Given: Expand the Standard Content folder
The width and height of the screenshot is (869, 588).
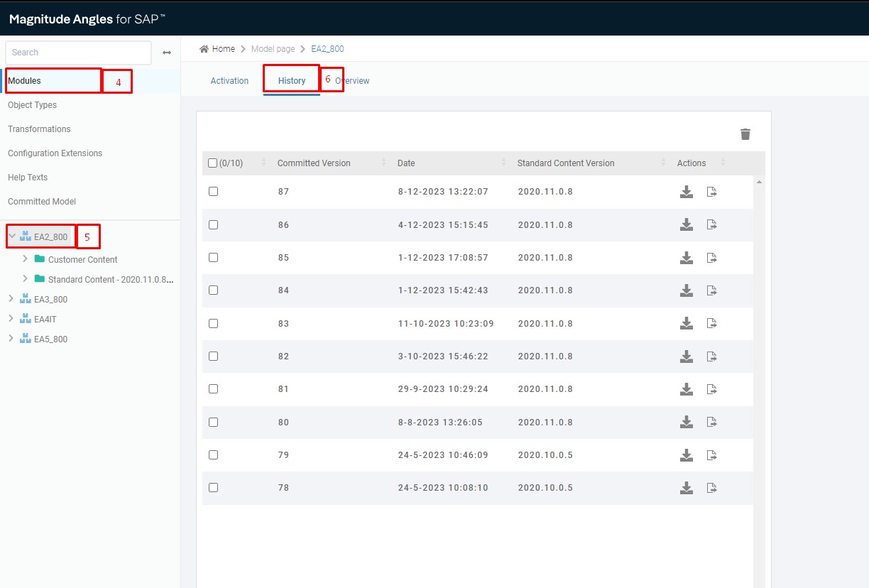Looking at the screenshot, I should click(x=26, y=279).
